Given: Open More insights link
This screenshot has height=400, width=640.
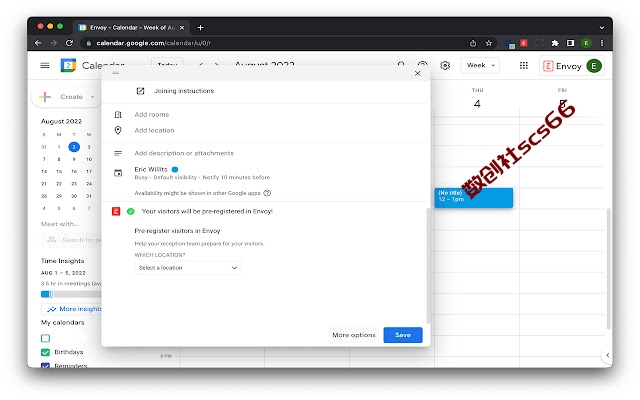Looking at the screenshot, I should pyautogui.click(x=73, y=309).
